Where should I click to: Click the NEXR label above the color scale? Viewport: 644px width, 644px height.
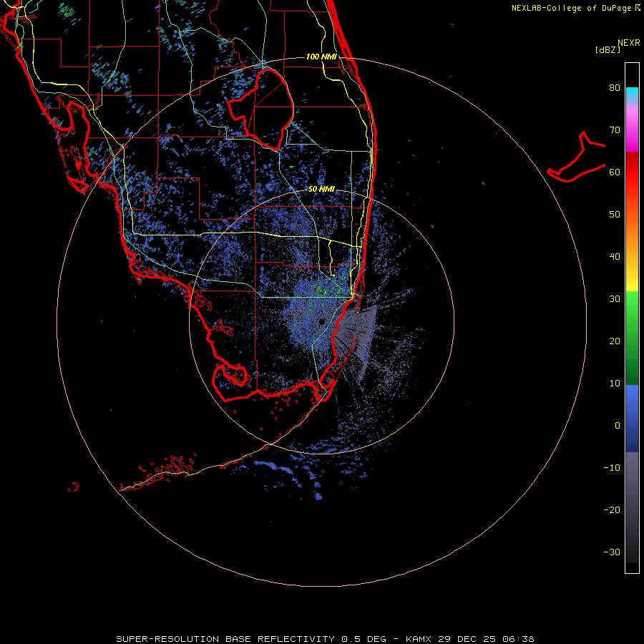[x=629, y=43]
